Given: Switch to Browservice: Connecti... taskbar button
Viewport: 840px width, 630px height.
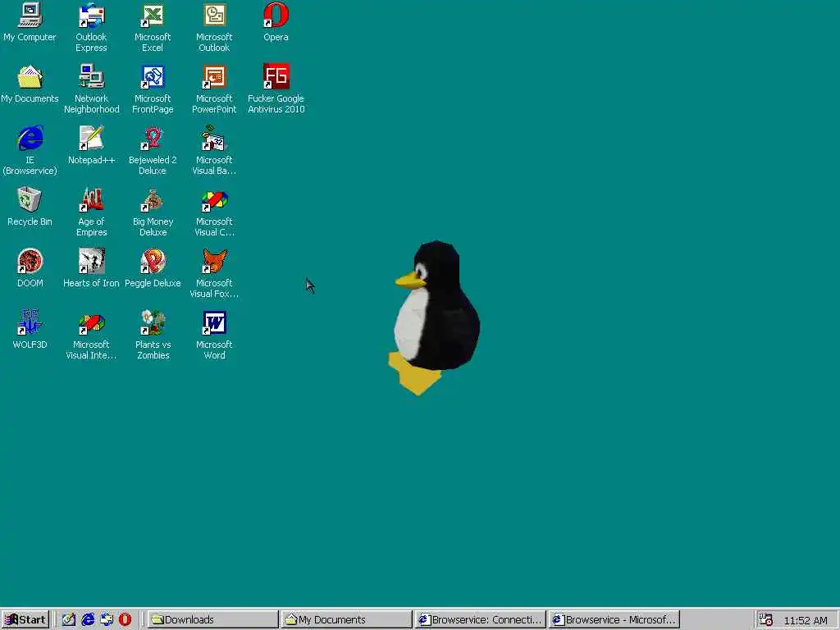Looking at the screenshot, I should click(481, 620).
